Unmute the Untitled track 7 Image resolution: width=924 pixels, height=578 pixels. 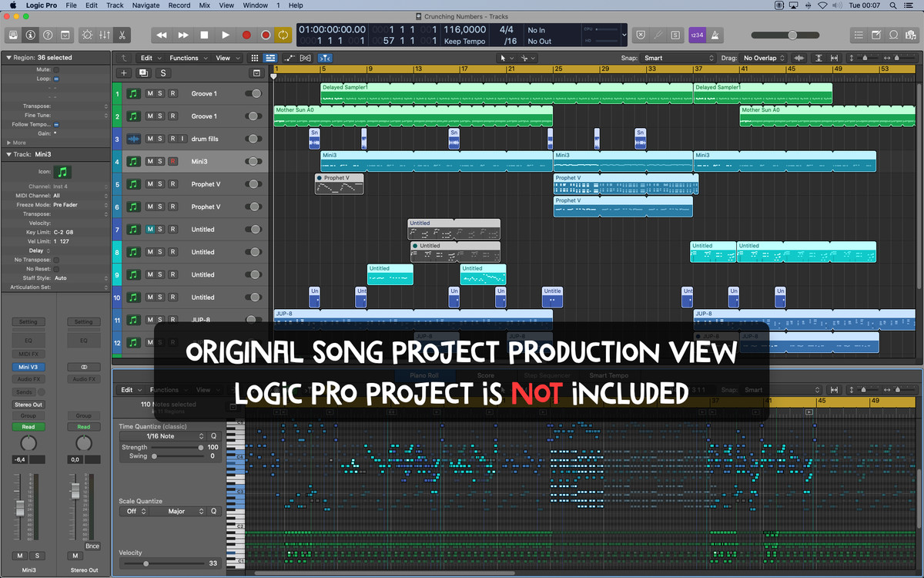pos(150,229)
